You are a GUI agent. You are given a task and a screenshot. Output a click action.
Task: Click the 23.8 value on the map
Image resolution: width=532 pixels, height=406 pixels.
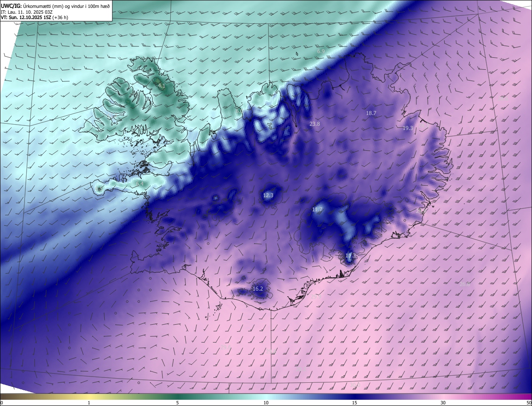[x=315, y=124]
